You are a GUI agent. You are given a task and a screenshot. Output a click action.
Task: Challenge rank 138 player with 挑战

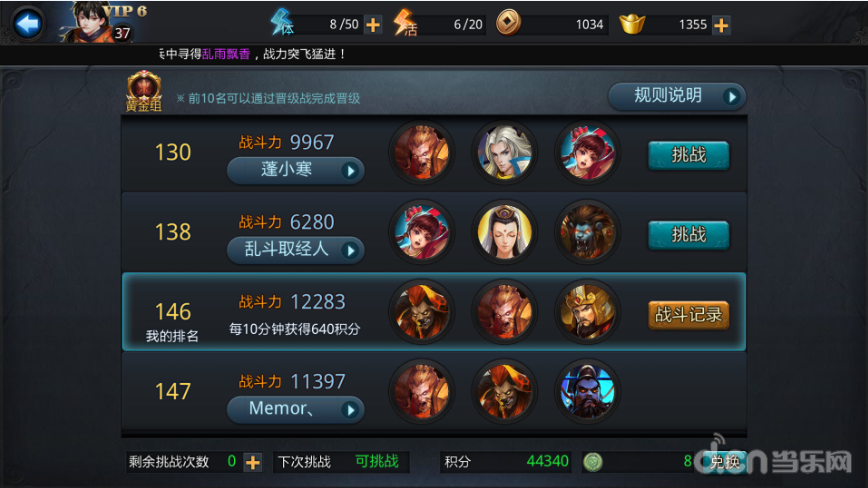click(x=689, y=235)
